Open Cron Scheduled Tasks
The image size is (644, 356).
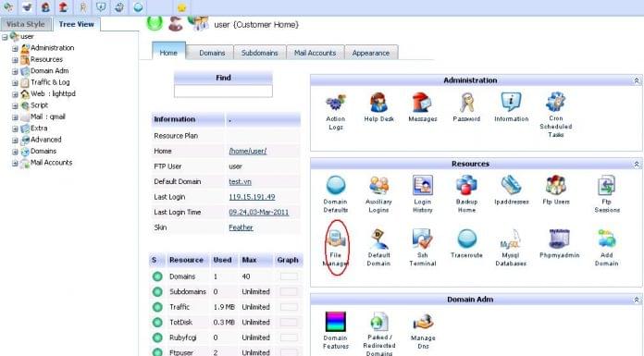(556, 102)
